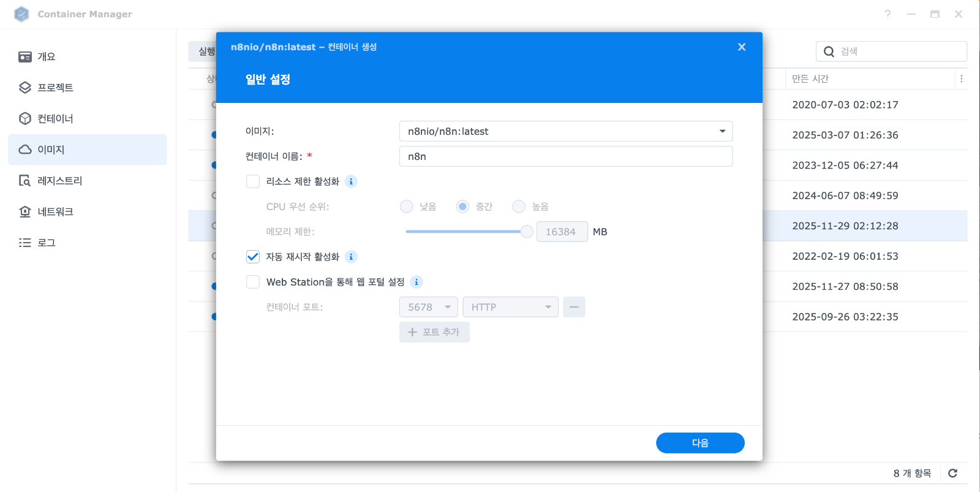The width and height of the screenshot is (980, 492).
Task: Click the 프로젝트 layers icon in sidebar
Action: click(x=25, y=88)
